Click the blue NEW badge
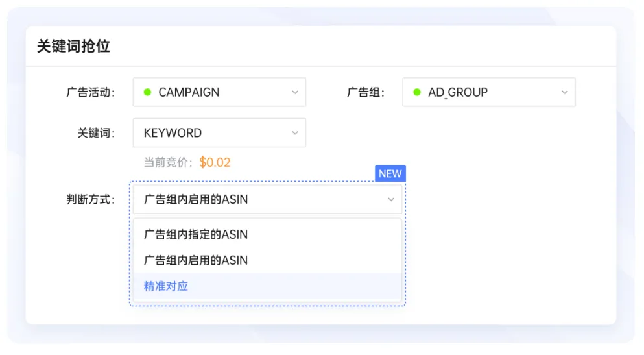The image size is (644, 355). point(390,173)
